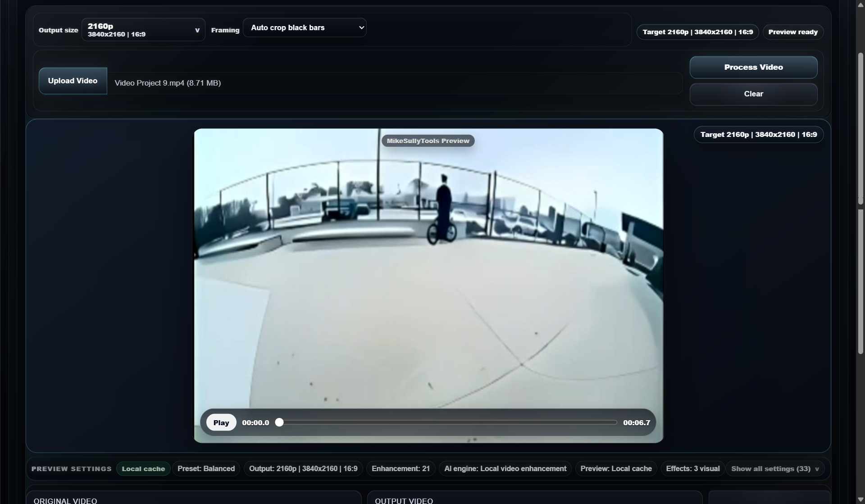Click Target 2160p badge in top bar
The image size is (865, 504).
click(697, 32)
